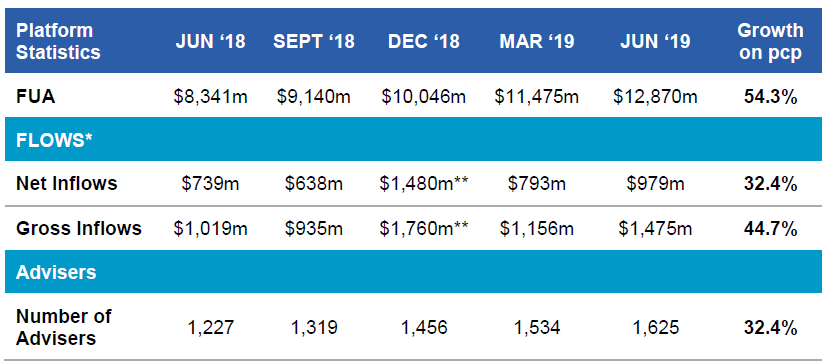This screenshot has height=364, width=826.
Task: Select the $12,870m FUA value
Action: click(655, 97)
